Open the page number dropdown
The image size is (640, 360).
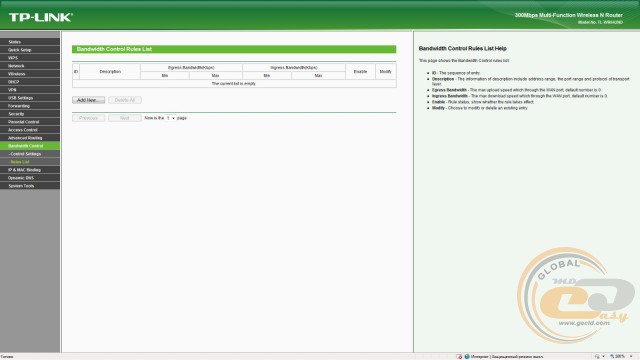(x=171, y=118)
